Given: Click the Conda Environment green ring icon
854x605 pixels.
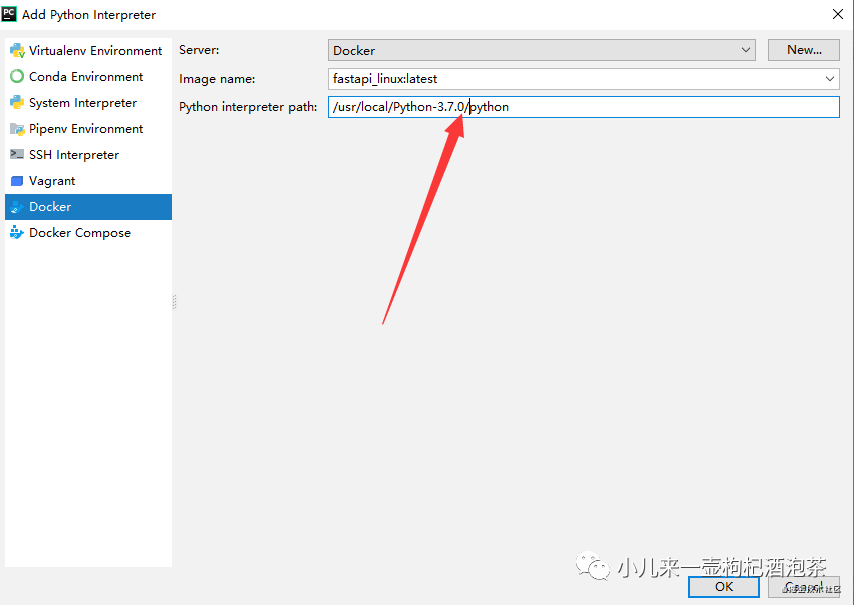Looking at the screenshot, I should [17, 76].
